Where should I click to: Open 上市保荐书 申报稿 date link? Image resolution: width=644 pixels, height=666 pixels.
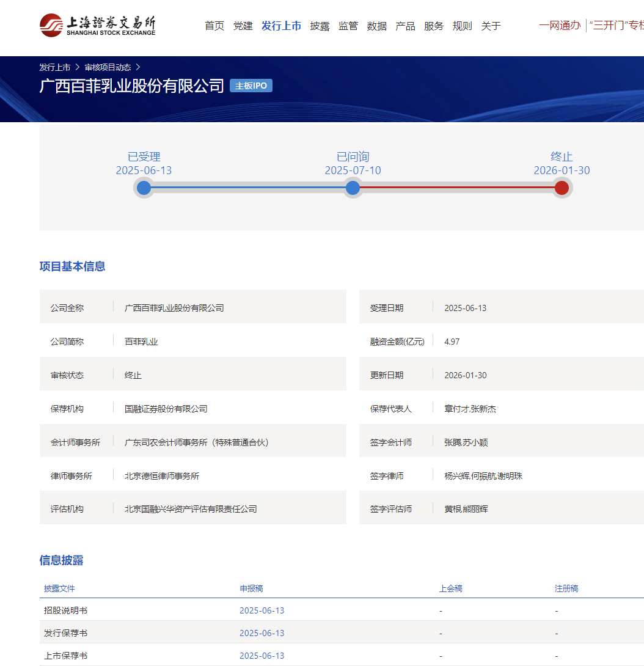pos(262,656)
